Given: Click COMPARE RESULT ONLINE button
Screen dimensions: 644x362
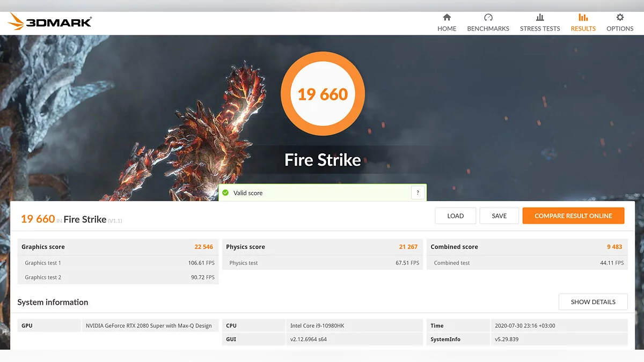Looking at the screenshot, I should 573,216.
